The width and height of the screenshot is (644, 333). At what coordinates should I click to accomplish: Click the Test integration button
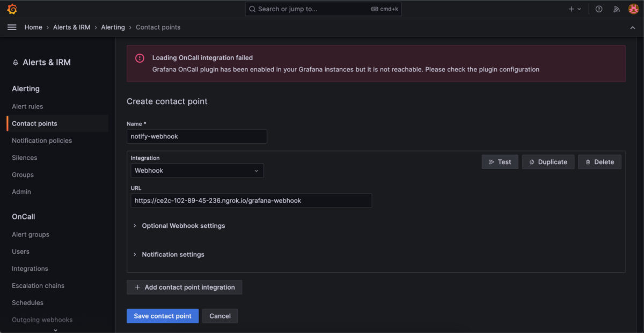[x=500, y=162]
